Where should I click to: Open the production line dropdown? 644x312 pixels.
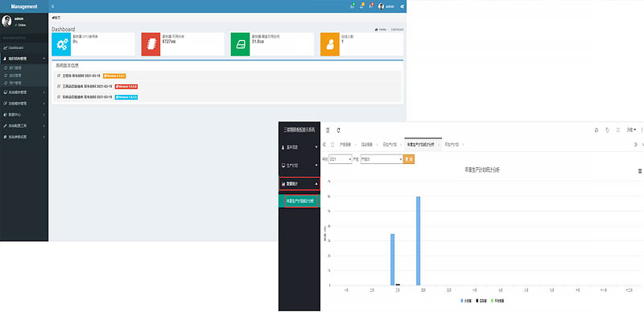pos(382,159)
